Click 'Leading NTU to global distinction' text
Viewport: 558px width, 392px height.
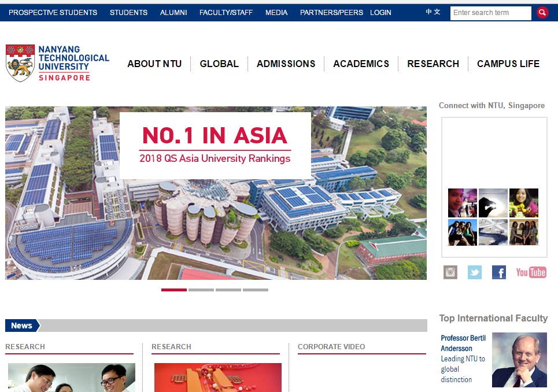tap(463, 369)
